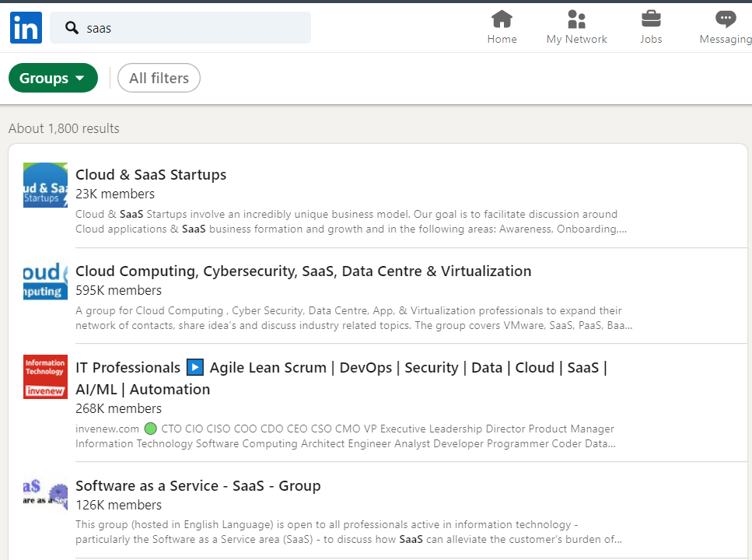Open Cloud Computing, Cybersecurity, SaaS group link
This screenshot has width=752, height=560.
(x=303, y=271)
